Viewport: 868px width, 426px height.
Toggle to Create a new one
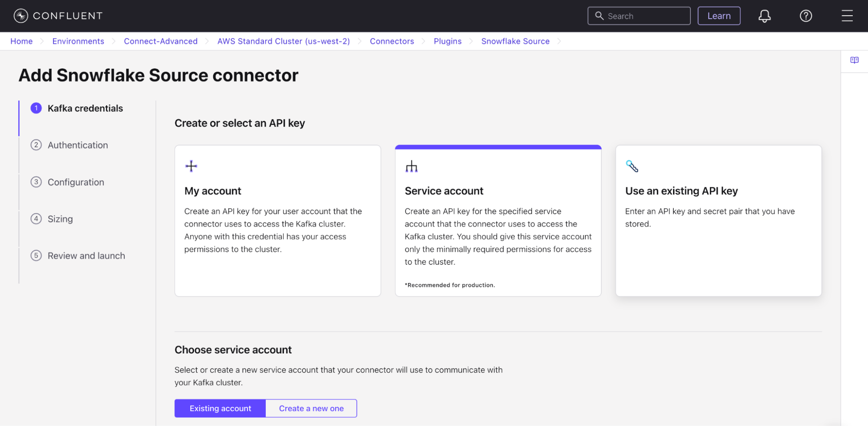point(311,408)
